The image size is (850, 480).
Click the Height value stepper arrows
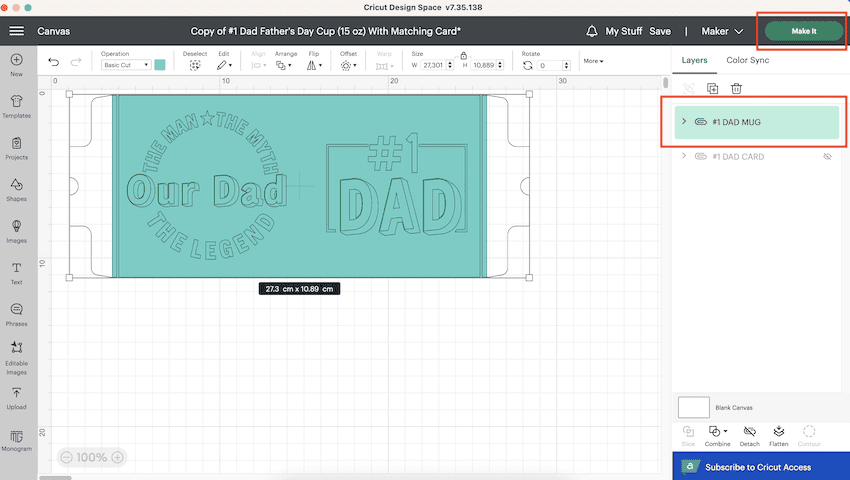click(500, 65)
